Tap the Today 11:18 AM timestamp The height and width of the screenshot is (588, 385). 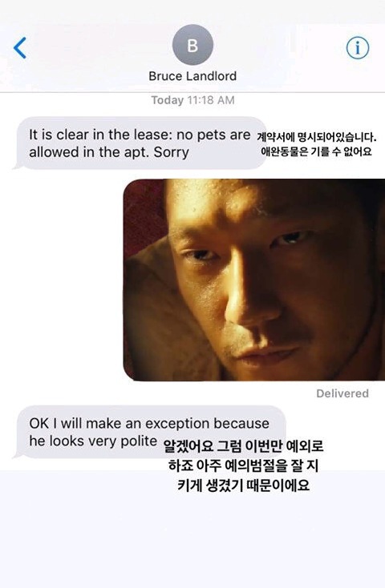[x=192, y=100]
